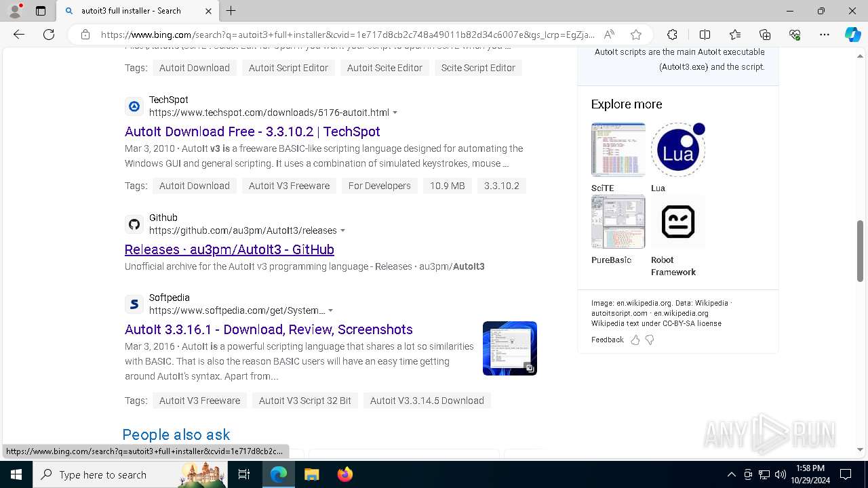This screenshot has width=868, height=488.
Task: Click the page vertical scrollbar thumb
Action: (x=860, y=251)
